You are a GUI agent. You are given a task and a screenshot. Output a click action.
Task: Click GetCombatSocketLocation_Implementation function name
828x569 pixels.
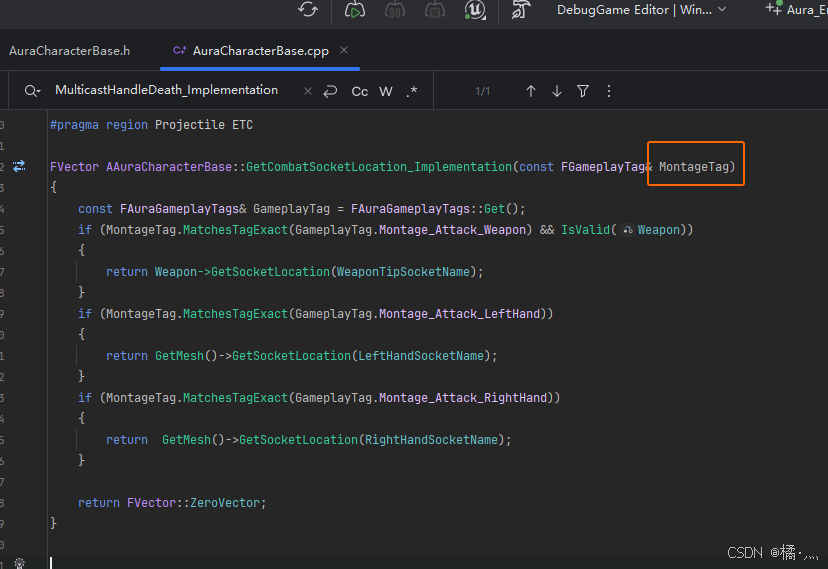[x=379, y=167]
